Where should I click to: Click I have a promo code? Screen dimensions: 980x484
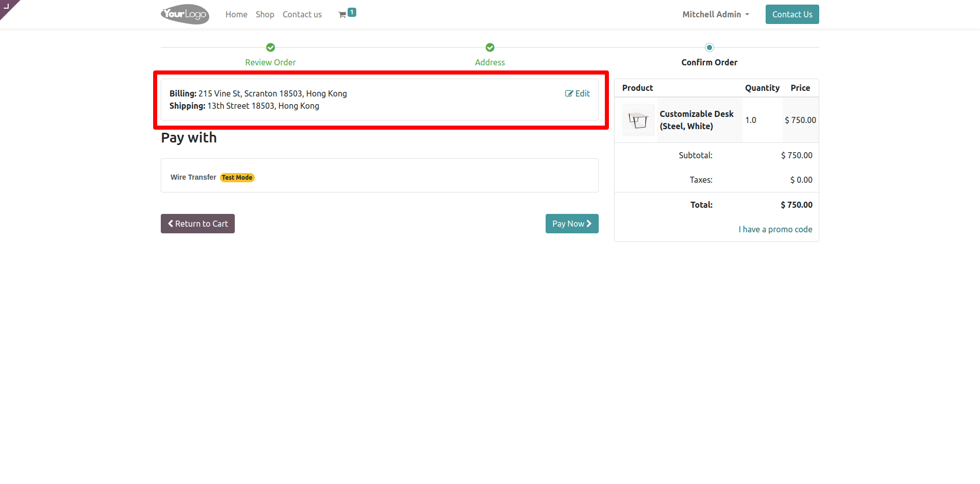click(x=775, y=229)
